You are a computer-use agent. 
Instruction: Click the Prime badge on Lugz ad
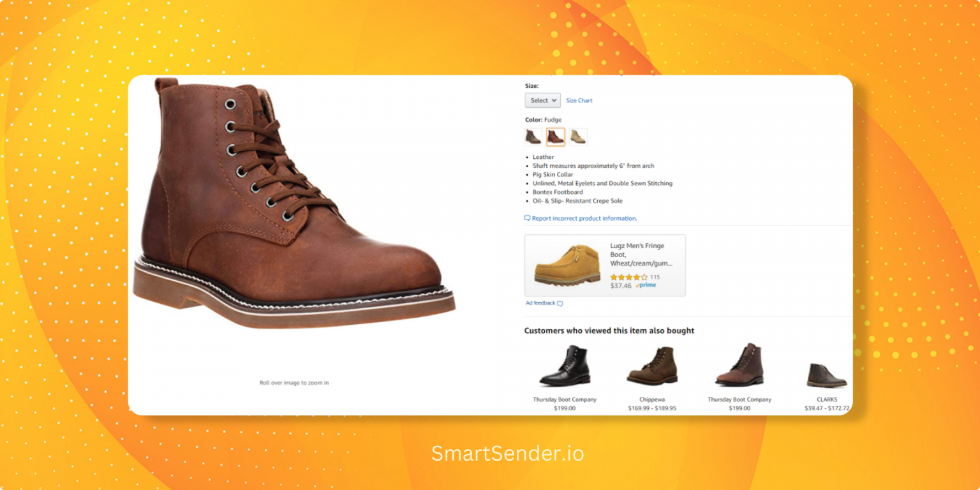(x=646, y=286)
